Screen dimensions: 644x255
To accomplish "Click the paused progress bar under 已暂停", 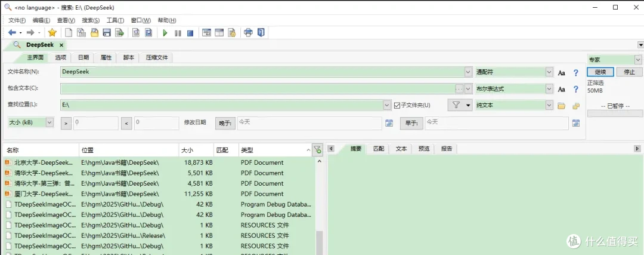I will pos(615,113).
